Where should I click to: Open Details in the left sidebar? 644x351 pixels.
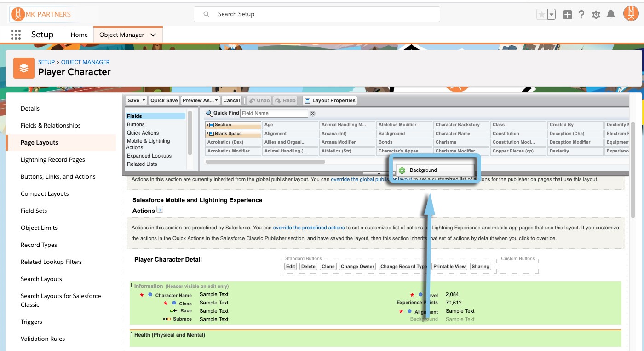[30, 109]
